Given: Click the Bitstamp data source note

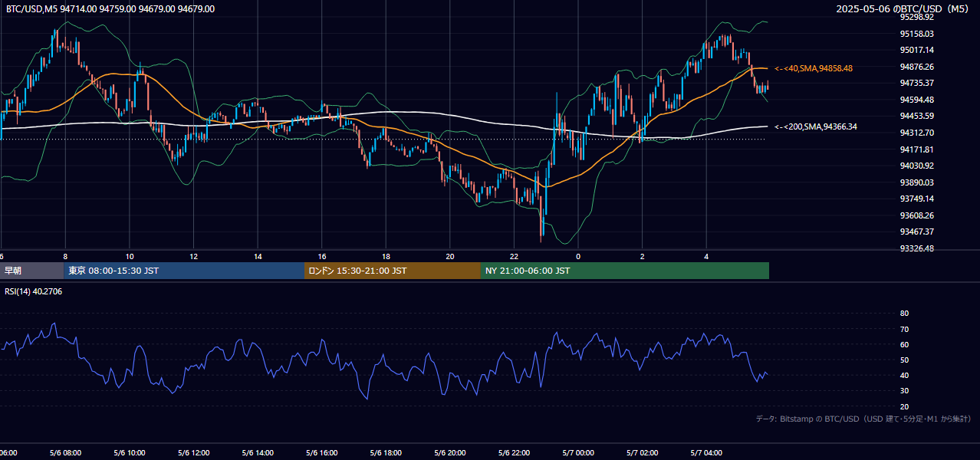Looking at the screenshot, I should coord(863,419).
